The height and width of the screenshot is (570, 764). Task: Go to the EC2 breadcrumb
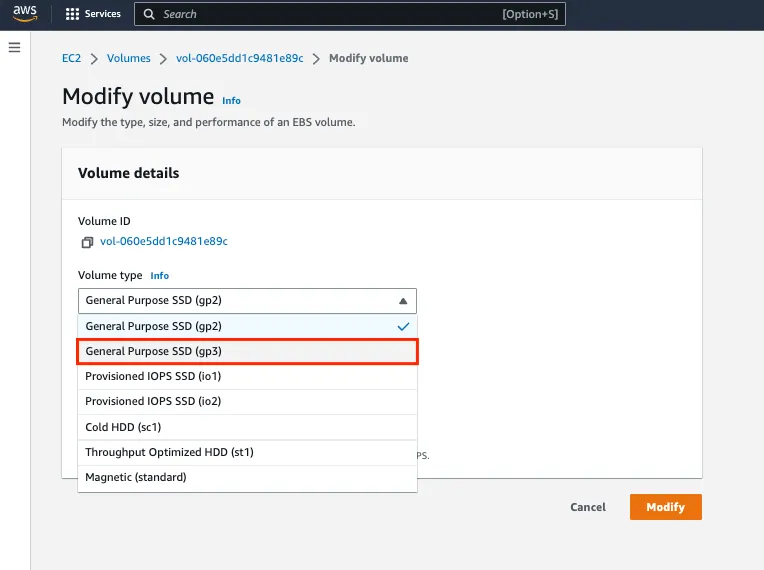[x=71, y=58]
